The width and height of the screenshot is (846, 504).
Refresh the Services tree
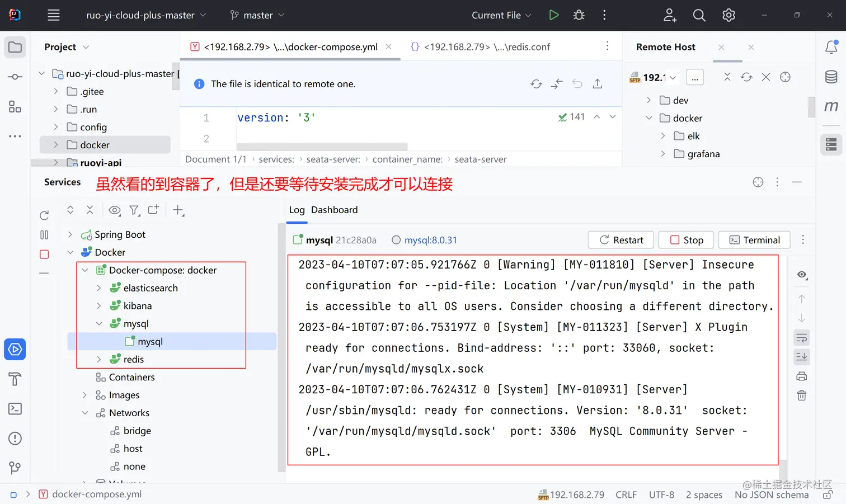click(x=44, y=215)
